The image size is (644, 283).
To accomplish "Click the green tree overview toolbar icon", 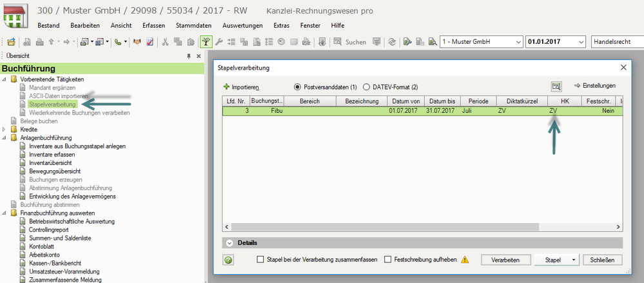I will (206, 43).
